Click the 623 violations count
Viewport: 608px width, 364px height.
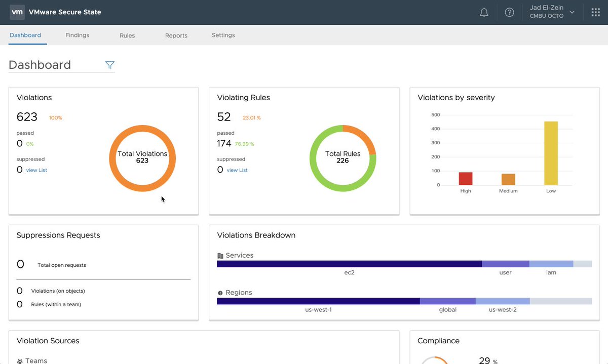[27, 117]
